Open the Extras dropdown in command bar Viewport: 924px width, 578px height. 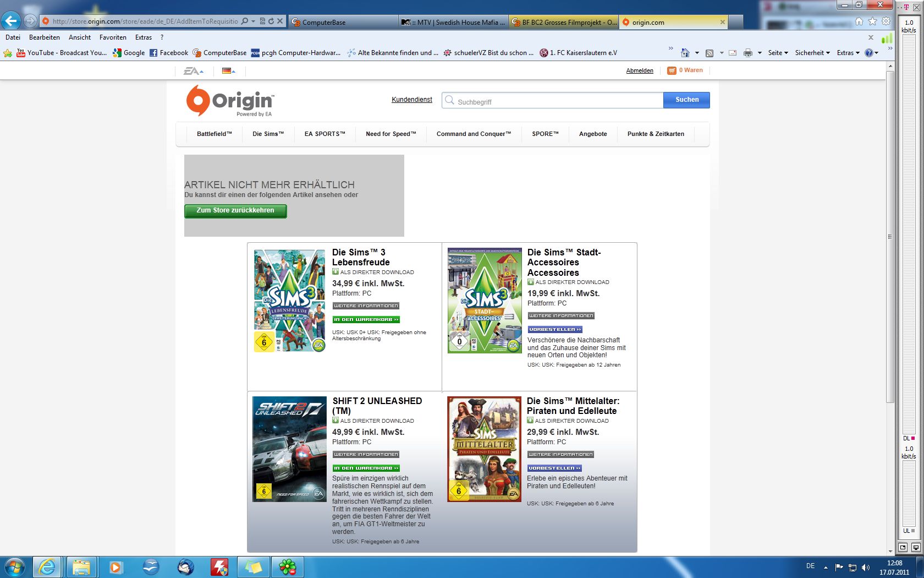pyautogui.click(x=848, y=53)
